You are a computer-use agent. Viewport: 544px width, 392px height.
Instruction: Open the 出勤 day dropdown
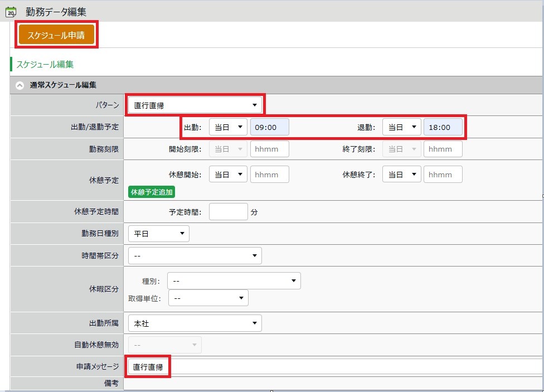[x=228, y=127]
